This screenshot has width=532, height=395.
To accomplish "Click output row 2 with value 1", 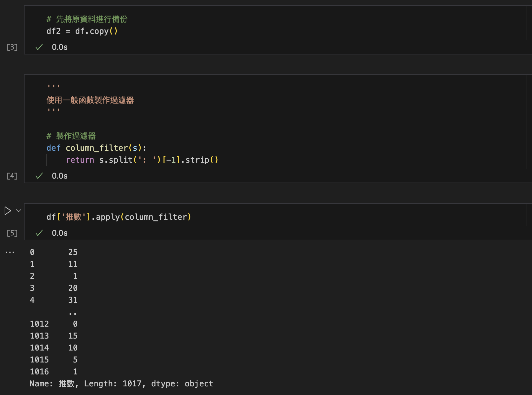I will [54, 276].
